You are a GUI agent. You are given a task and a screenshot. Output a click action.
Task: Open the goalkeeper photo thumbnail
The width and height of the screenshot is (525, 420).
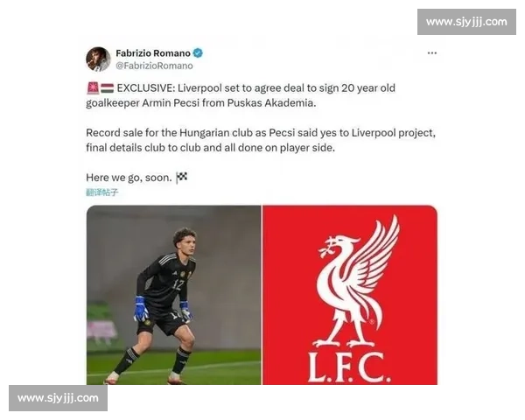[173, 295]
